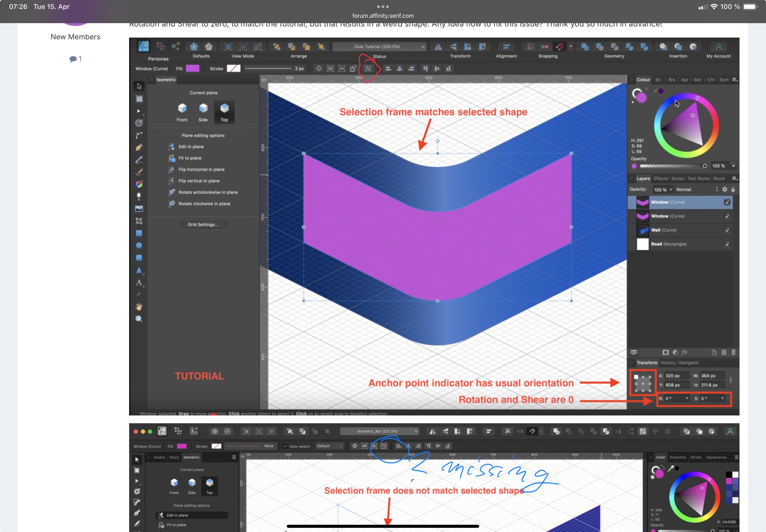Click Hide Selection eye icon in tutorial context toolbar
766x532 pixels.
click(x=330, y=69)
